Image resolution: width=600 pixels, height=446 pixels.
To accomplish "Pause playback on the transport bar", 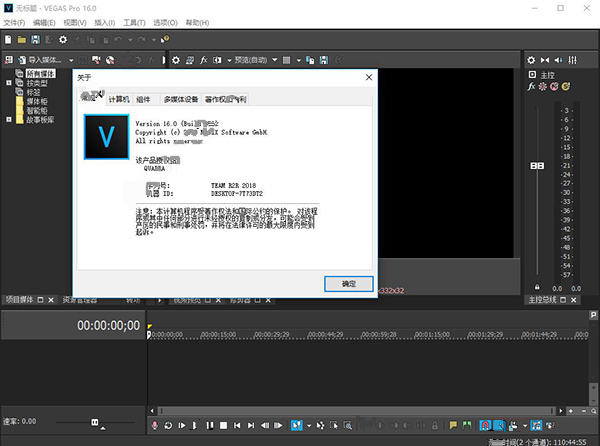I will (x=210, y=425).
